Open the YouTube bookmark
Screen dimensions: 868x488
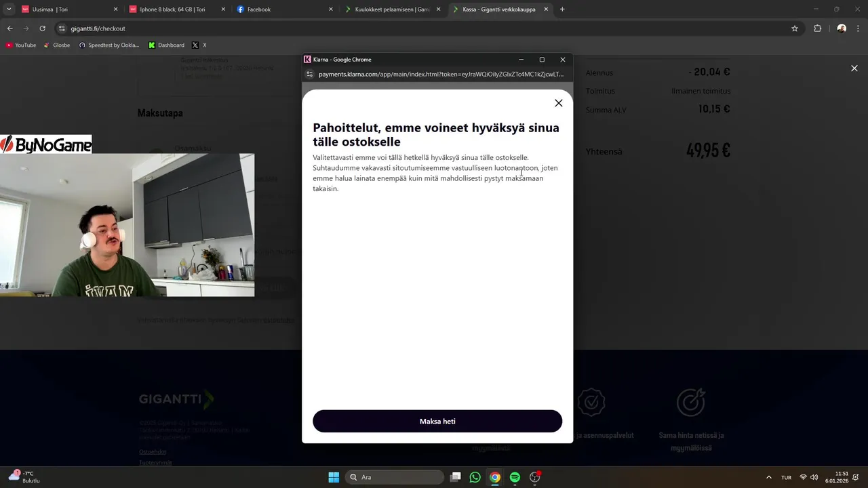coord(21,45)
